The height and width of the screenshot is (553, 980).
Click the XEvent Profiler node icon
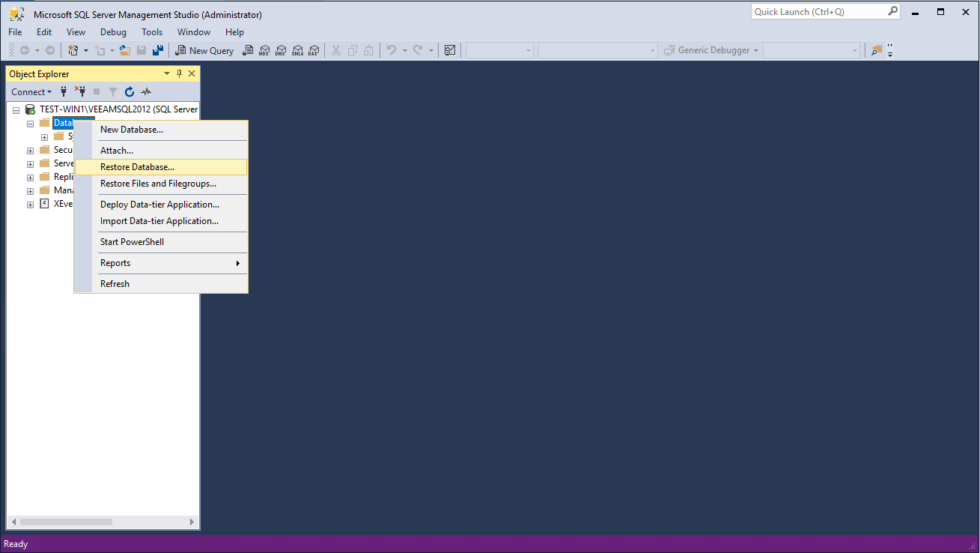coord(45,204)
